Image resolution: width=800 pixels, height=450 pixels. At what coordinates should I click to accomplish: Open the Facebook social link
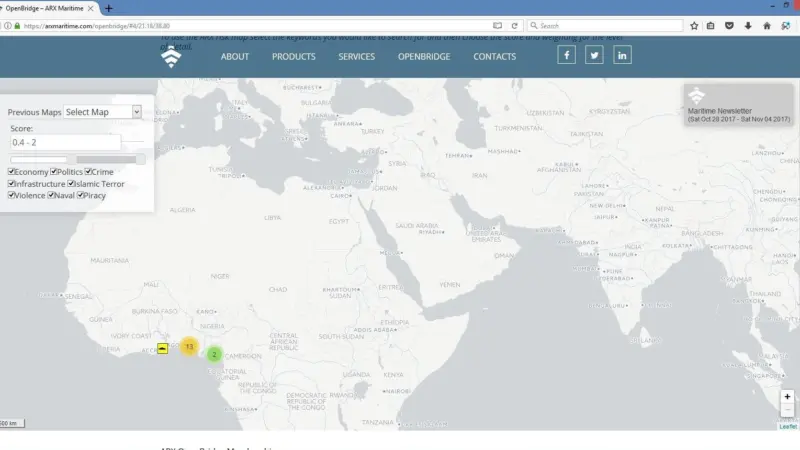566,55
